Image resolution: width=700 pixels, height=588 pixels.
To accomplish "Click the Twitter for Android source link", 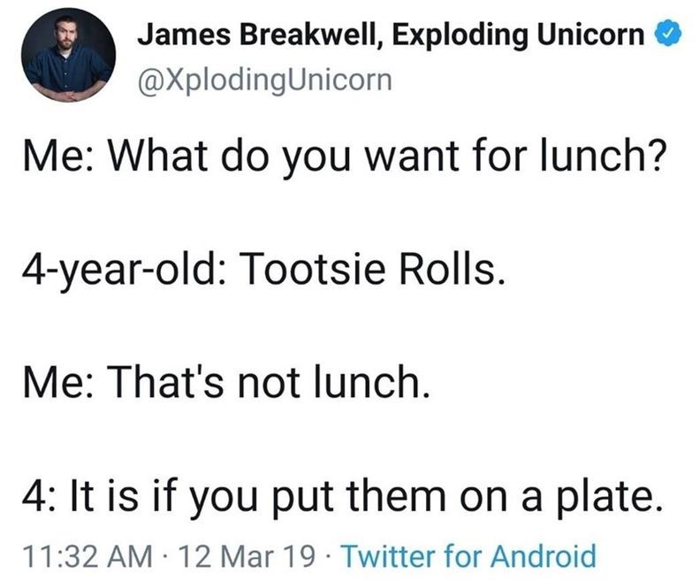I will point(468,556).
